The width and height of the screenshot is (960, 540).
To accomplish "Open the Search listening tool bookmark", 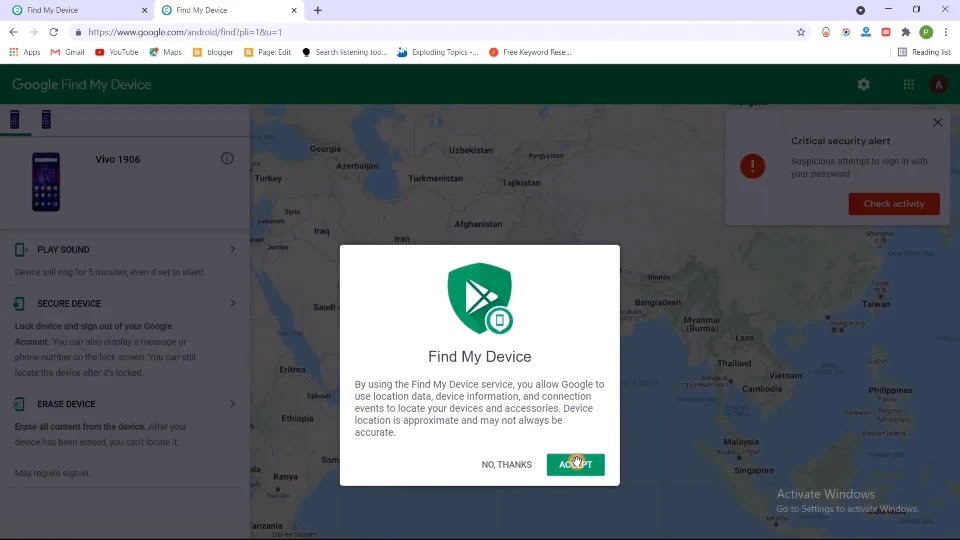I will (345, 52).
